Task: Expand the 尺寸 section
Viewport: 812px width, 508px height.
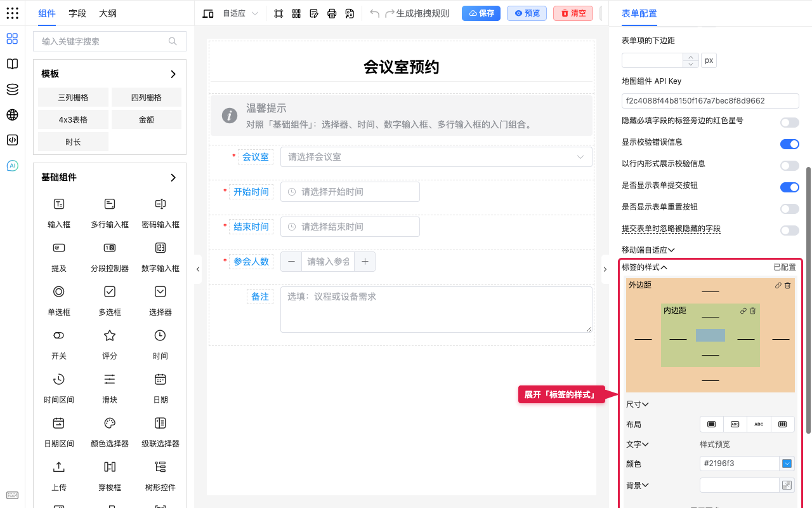Action: tap(638, 404)
